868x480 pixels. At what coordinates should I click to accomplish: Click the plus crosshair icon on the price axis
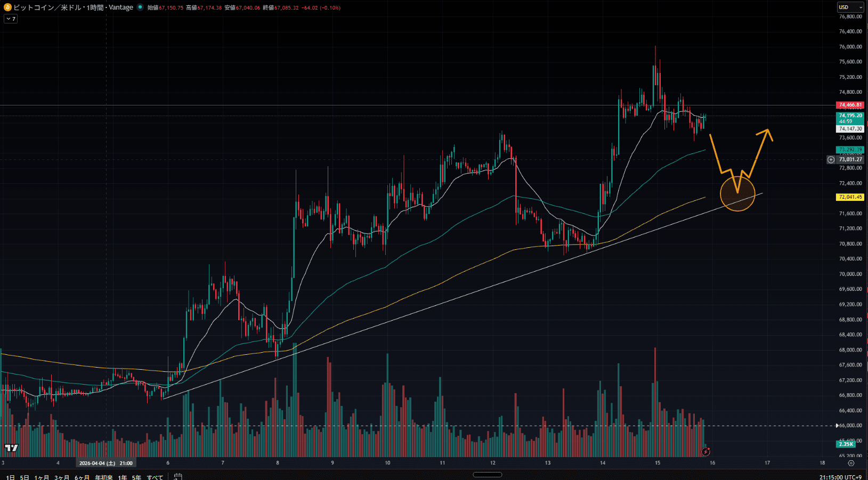click(x=831, y=159)
